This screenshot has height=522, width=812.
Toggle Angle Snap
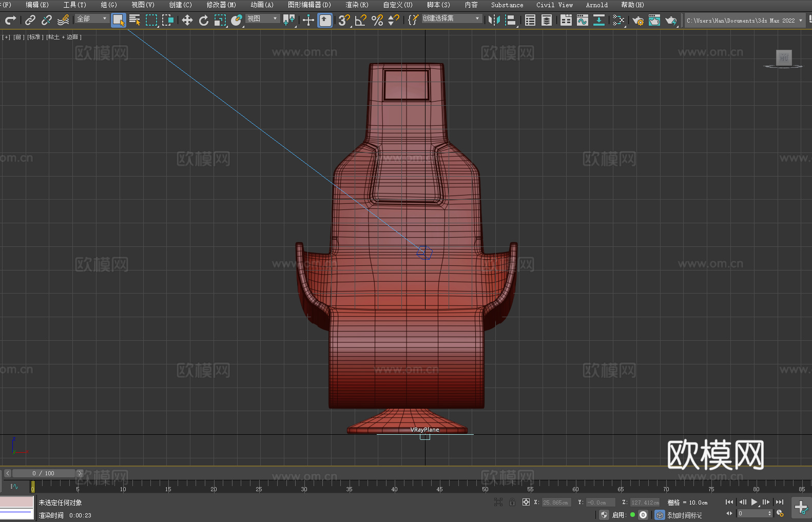(x=361, y=20)
